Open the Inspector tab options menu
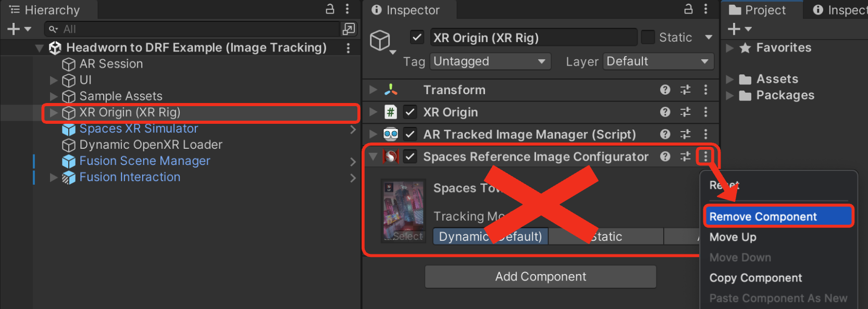This screenshot has height=309, width=868. (x=706, y=9)
